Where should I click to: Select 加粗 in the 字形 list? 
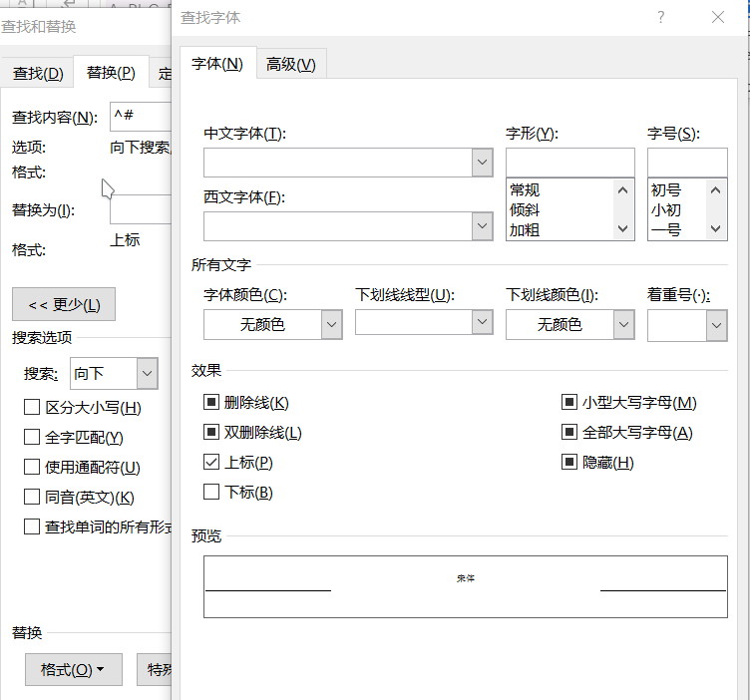pos(525,229)
